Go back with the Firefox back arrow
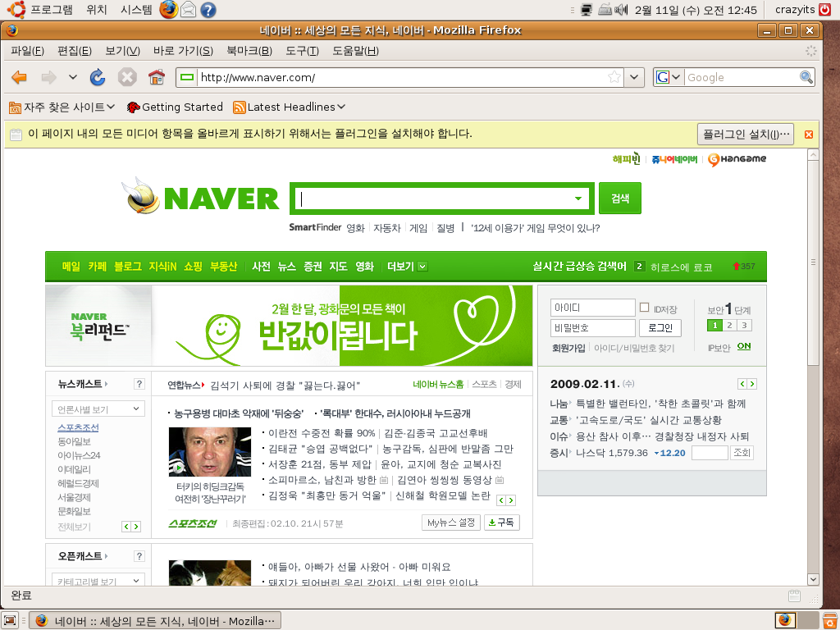 [x=20, y=78]
